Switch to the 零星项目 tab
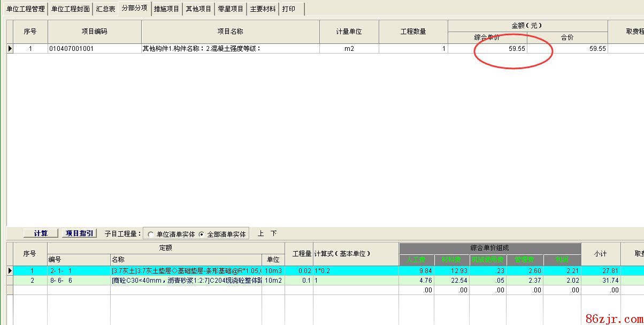 [x=231, y=9]
